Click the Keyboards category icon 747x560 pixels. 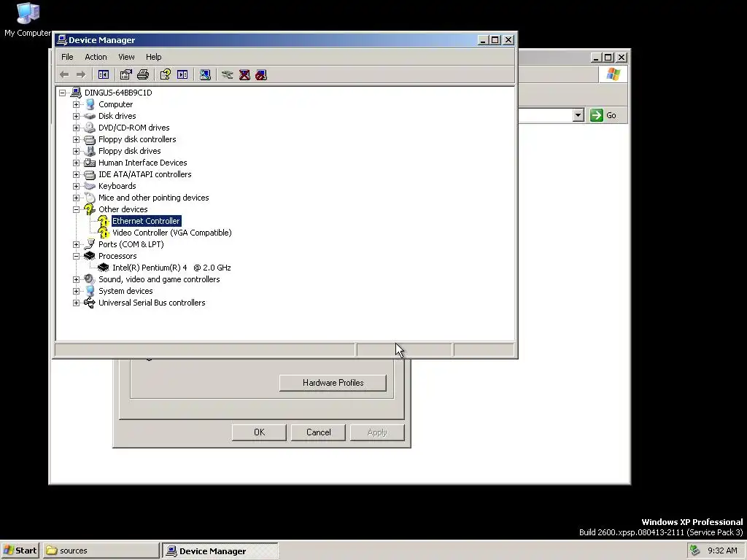point(90,186)
